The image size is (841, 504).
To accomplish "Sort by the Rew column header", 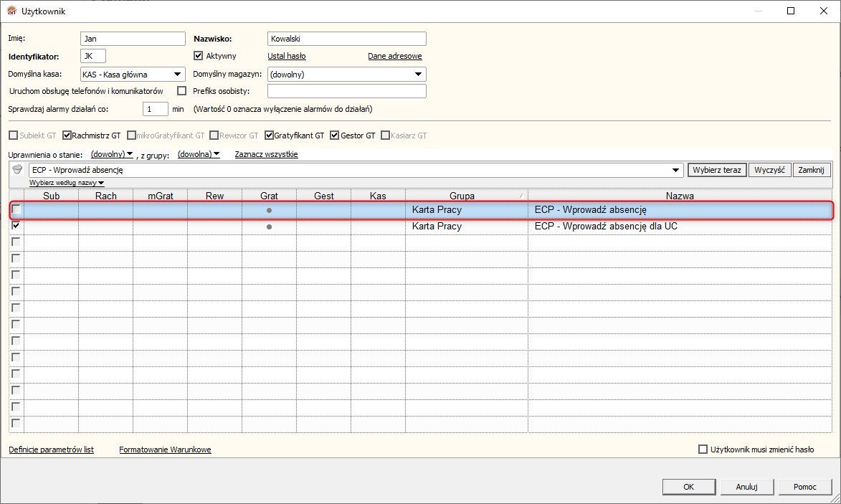I will 214,196.
